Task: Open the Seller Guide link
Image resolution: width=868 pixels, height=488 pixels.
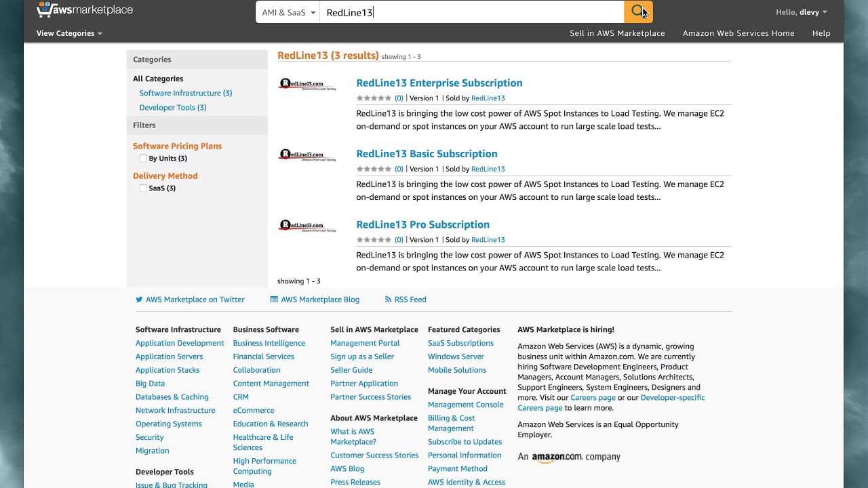Action: click(351, 370)
